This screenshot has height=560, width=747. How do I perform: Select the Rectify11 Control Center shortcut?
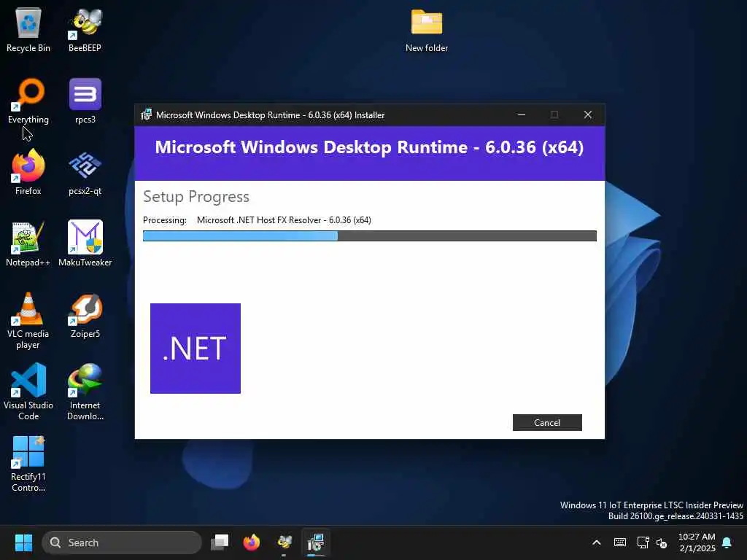28,464
